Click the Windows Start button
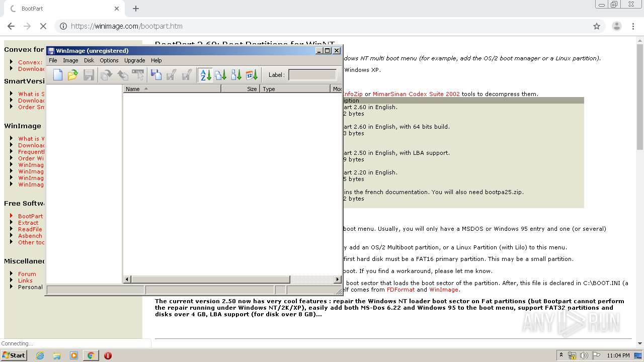This screenshot has width=644, height=362. pyautogui.click(x=14, y=355)
